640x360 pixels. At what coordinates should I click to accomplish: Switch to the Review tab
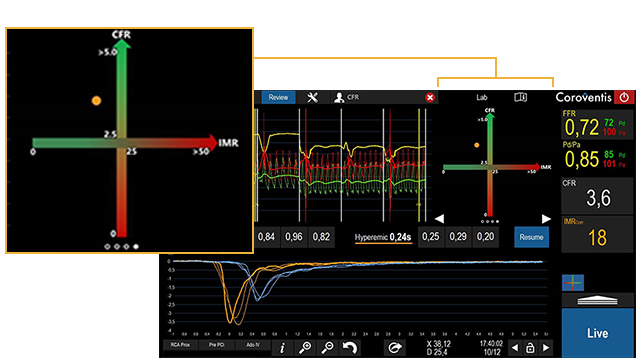point(278,98)
